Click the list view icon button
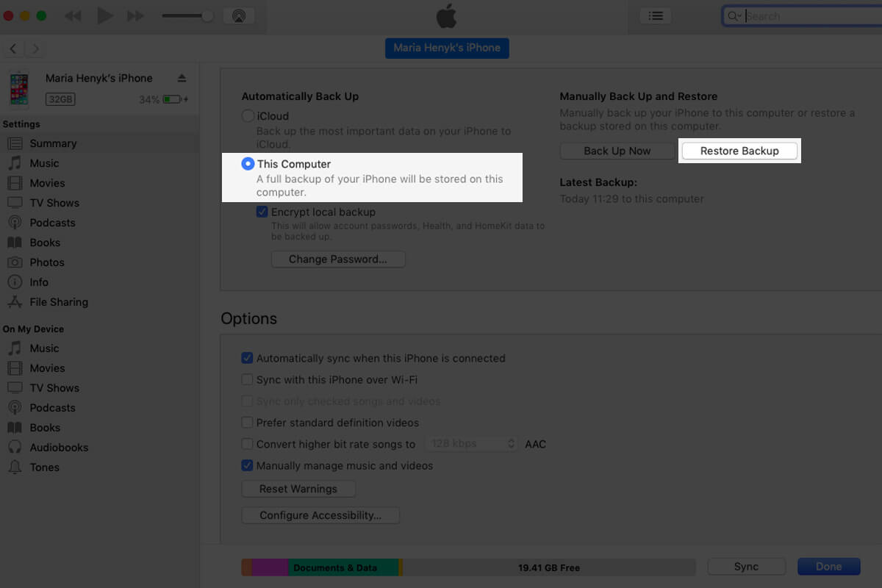 pyautogui.click(x=656, y=15)
